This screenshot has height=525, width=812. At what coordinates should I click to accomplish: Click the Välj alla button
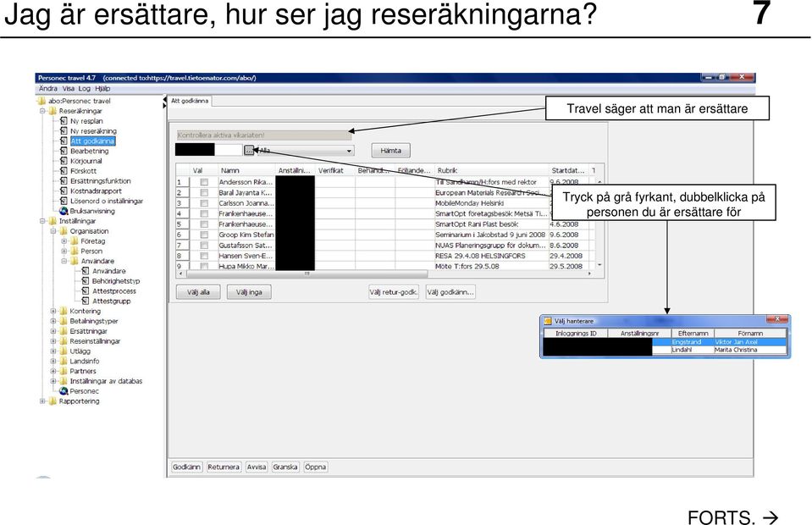pyautogui.click(x=198, y=292)
